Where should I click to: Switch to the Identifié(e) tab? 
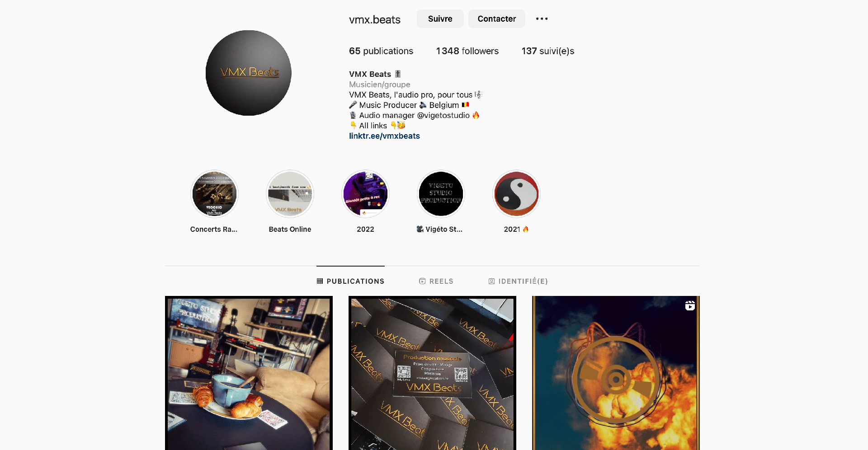coord(518,281)
